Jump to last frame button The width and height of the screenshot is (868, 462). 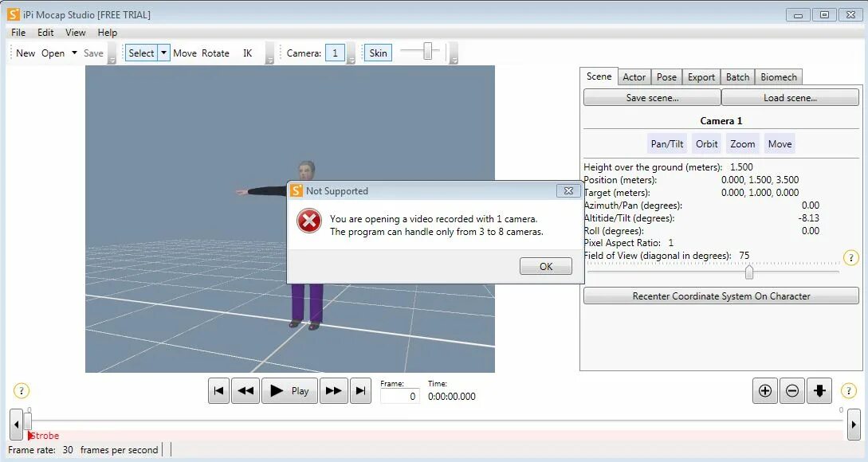click(x=360, y=391)
